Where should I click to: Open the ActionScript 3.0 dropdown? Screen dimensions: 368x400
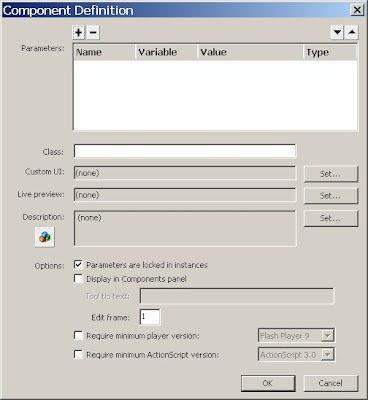click(x=327, y=355)
